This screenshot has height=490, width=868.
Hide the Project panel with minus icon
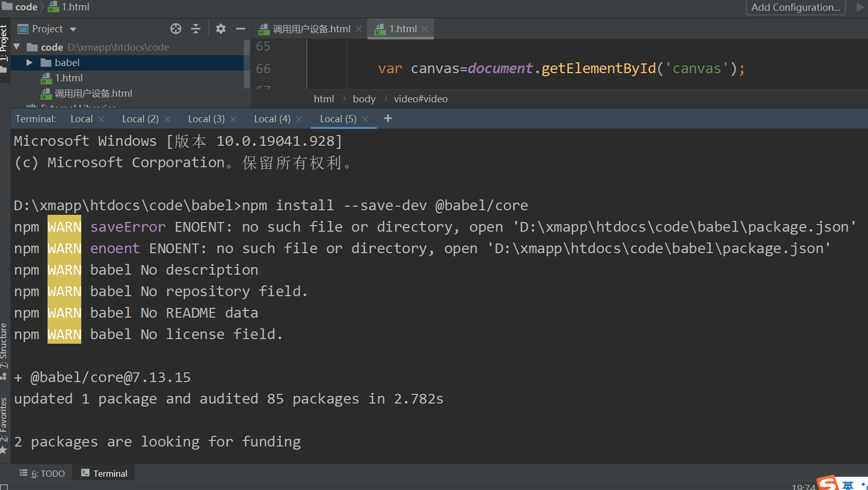point(241,29)
